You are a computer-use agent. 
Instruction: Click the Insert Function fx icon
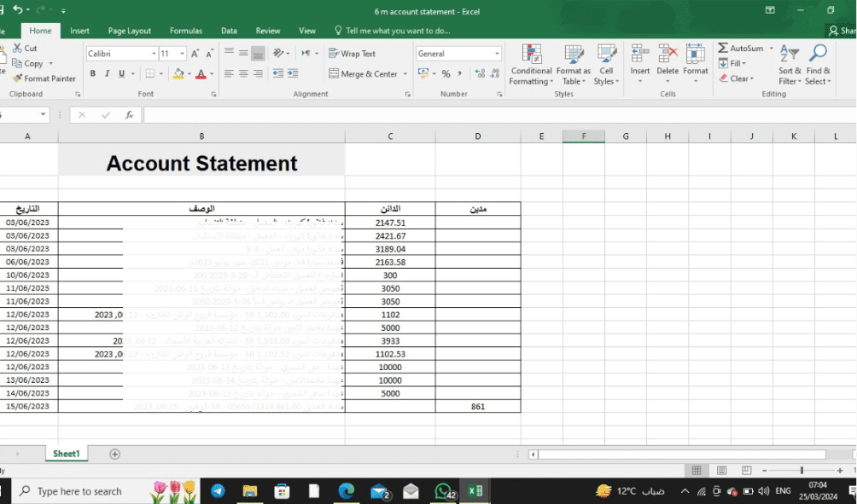coord(130,114)
